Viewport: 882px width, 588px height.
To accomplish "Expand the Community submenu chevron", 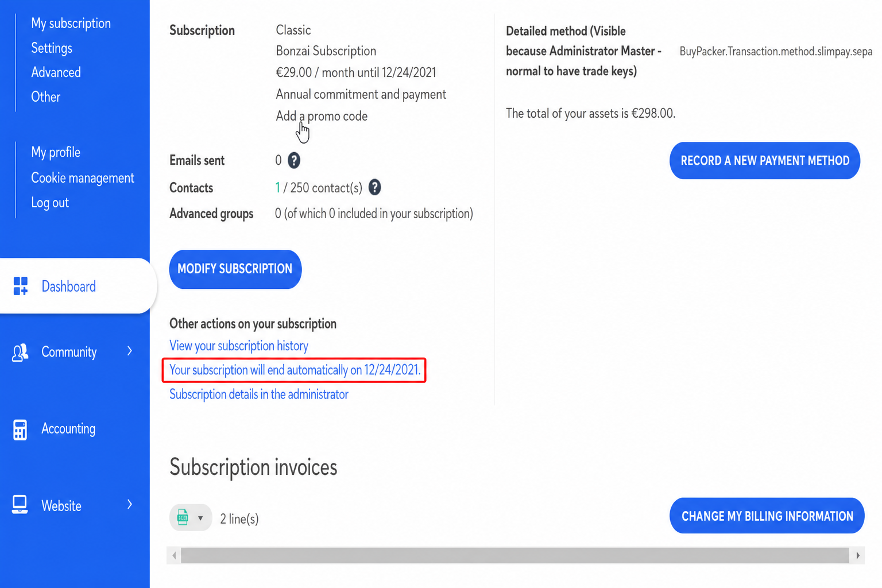I will point(130,351).
